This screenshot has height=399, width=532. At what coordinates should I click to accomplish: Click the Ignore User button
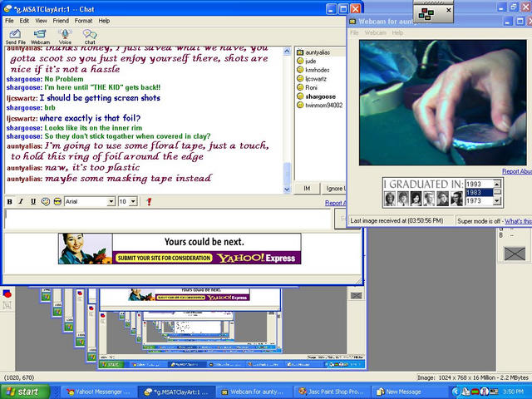click(334, 189)
